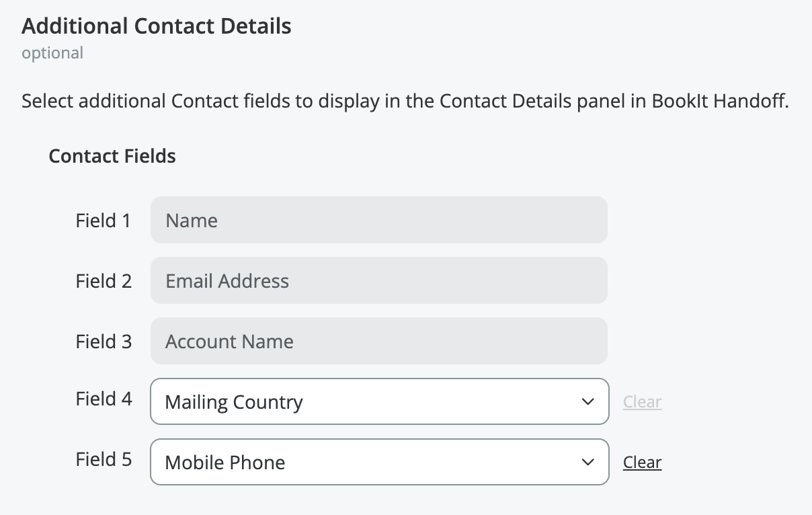Viewport: 812px width, 515px height.
Task: Click the "Field 1" label
Action: click(104, 221)
